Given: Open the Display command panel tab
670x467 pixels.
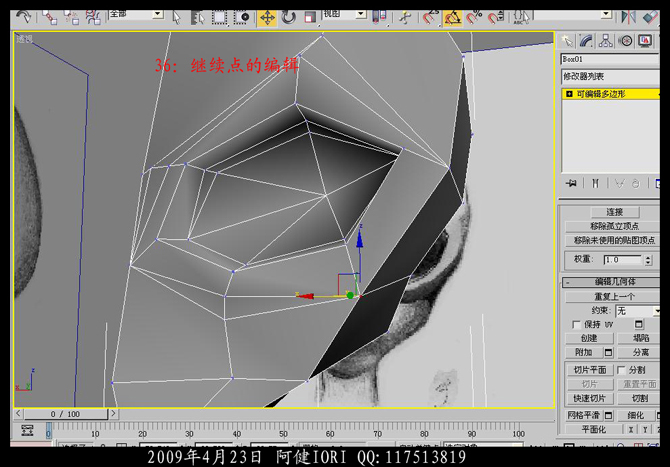Looking at the screenshot, I should [x=645, y=41].
